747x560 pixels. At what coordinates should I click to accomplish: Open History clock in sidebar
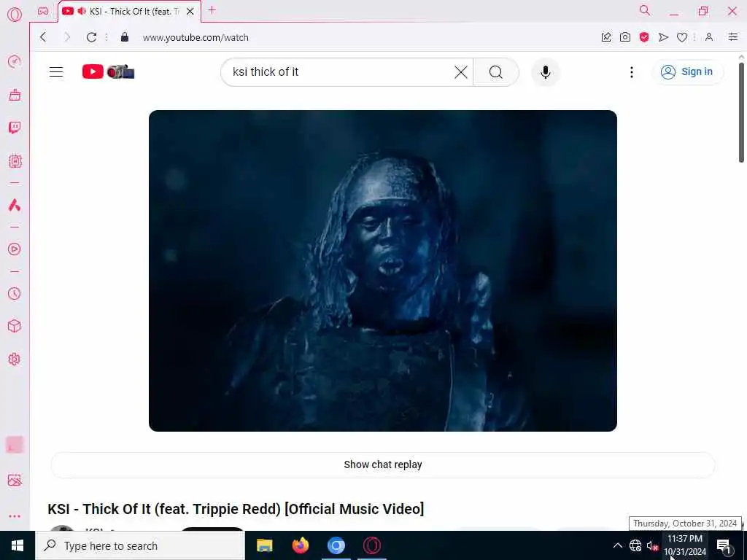(15, 293)
